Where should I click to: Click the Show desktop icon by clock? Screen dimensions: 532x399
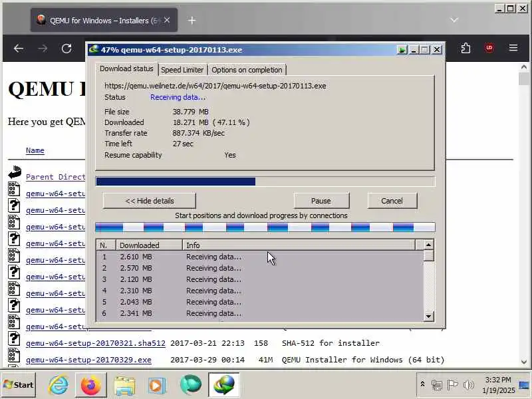click(x=524, y=385)
